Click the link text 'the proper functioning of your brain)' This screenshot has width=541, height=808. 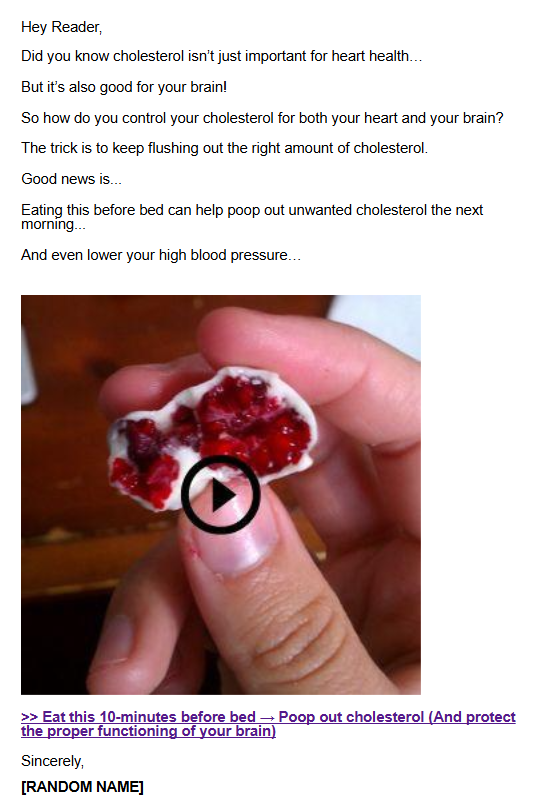point(148,731)
